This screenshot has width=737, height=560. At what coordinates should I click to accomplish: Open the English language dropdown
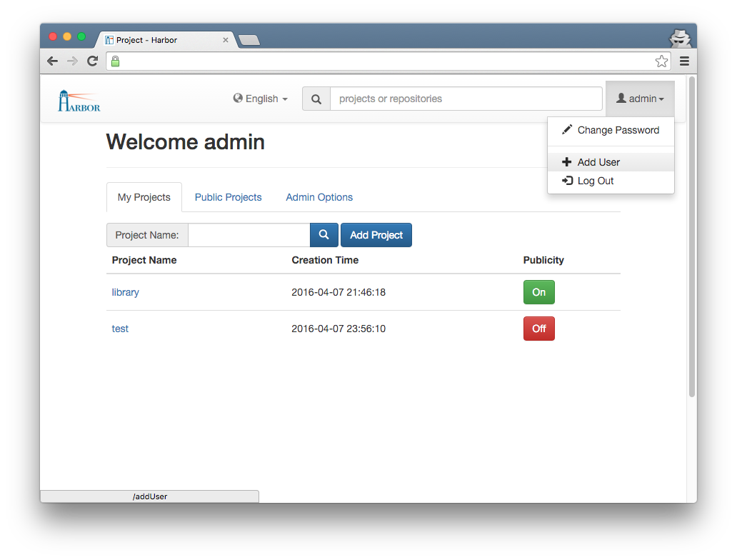(261, 99)
